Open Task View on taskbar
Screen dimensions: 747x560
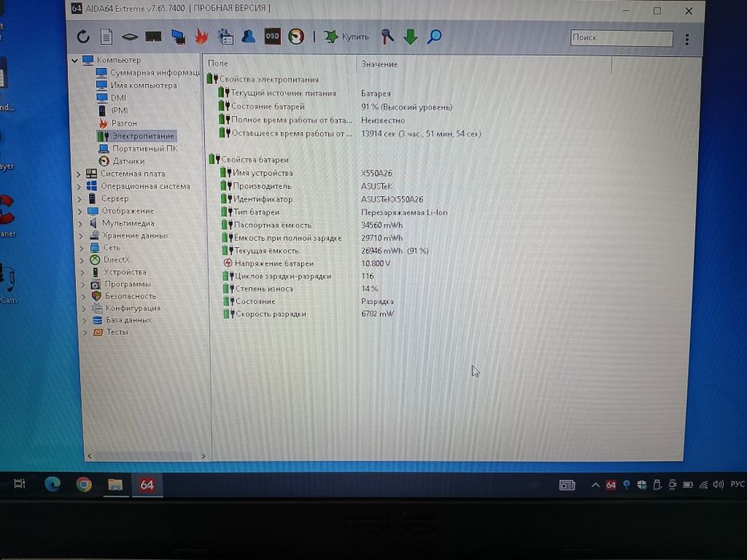click(19, 484)
